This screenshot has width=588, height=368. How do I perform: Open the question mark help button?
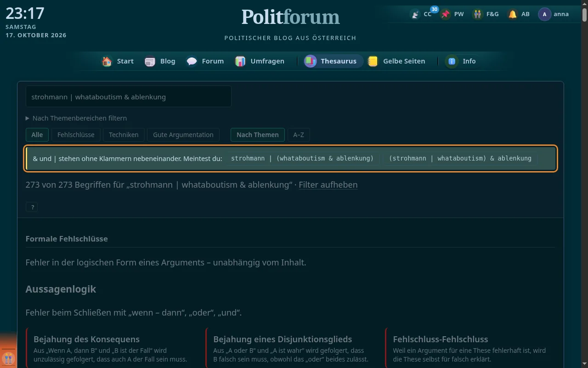[x=32, y=207]
